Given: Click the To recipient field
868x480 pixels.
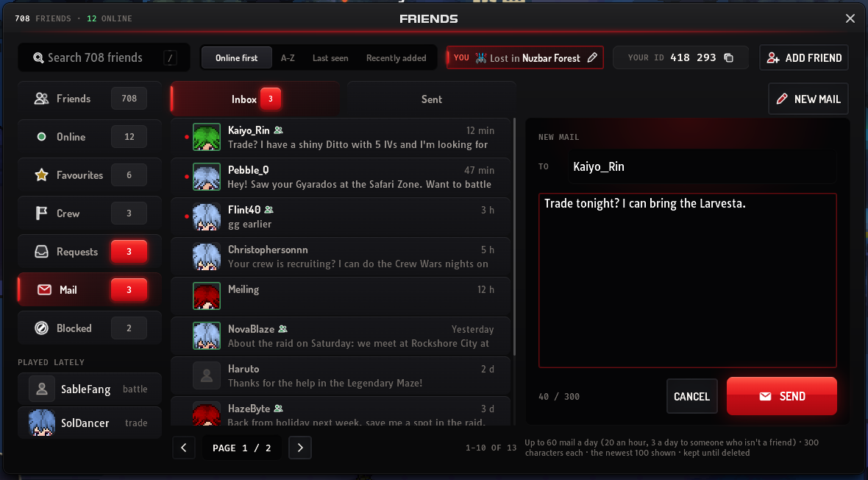Looking at the screenshot, I should 702,167.
